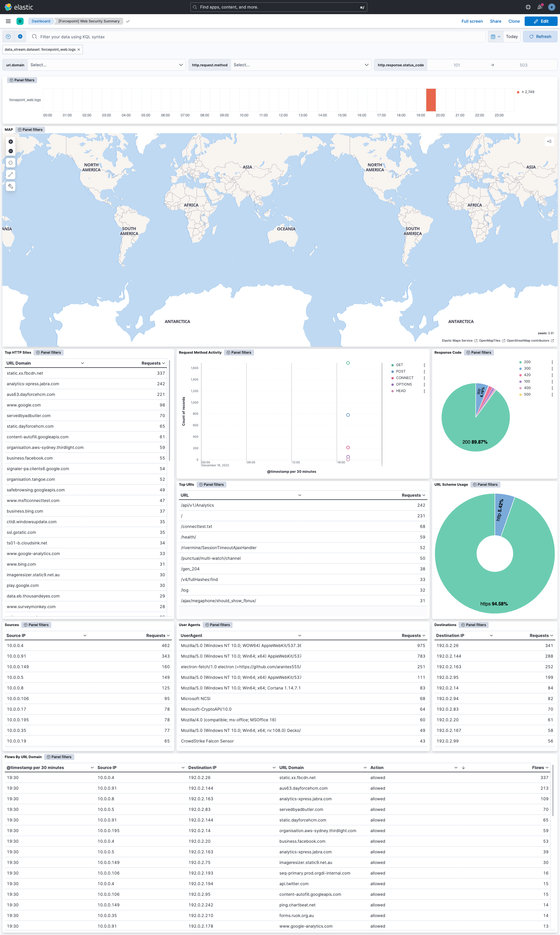Open options for 200 response code legend
This screenshot has width=560, height=935.
click(552, 362)
